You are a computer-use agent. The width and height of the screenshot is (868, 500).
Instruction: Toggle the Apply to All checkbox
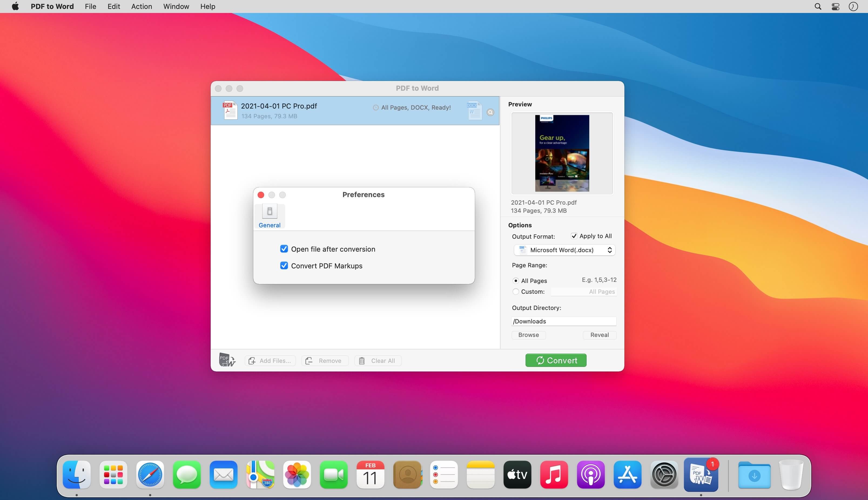[x=574, y=236]
